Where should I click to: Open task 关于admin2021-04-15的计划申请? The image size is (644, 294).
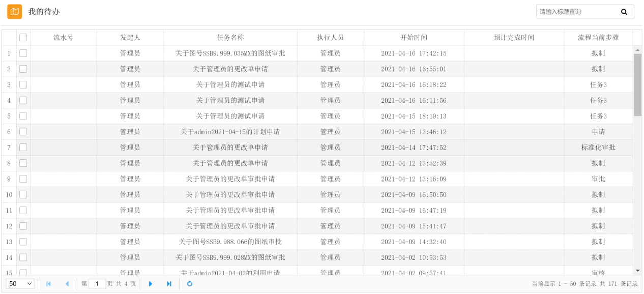click(x=230, y=132)
